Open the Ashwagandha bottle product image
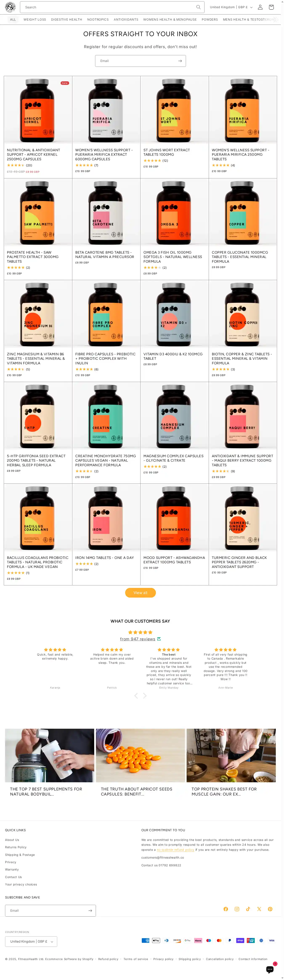Image resolution: width=284 pixels, height=980 pixels. [x=174, y=517]
